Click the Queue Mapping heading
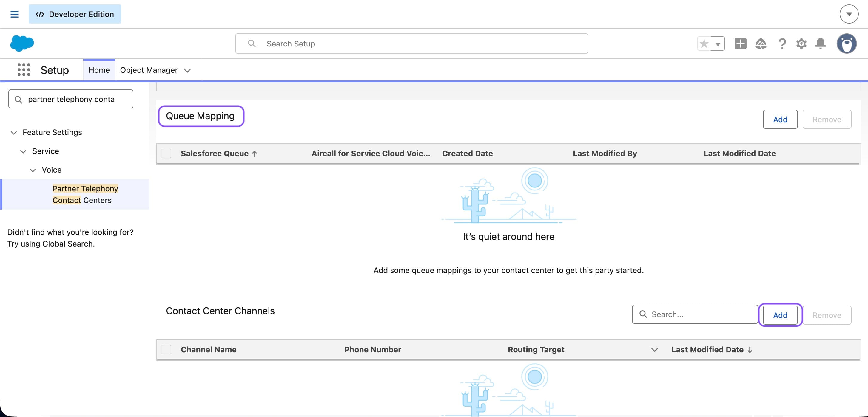Image resolution: width=868 pixels, height=417 pixels. tap(200, 116)
